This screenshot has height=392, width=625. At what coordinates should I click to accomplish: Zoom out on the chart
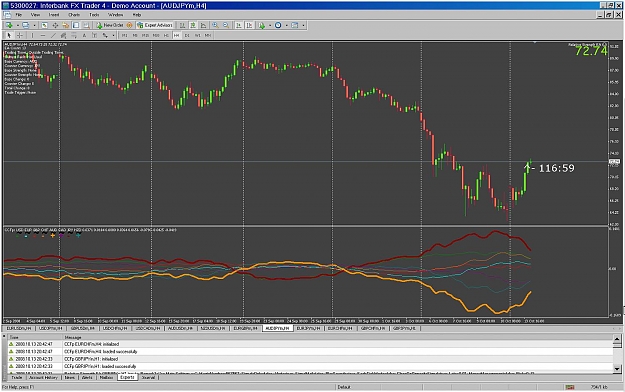(226, 25)
